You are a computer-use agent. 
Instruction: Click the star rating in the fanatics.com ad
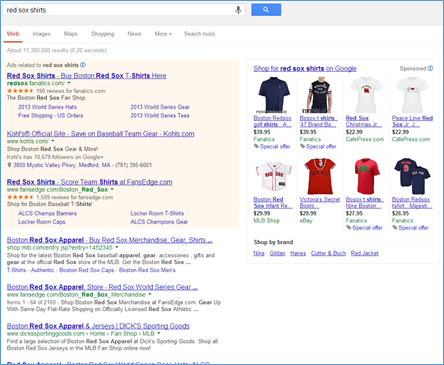tap(20, 91)
